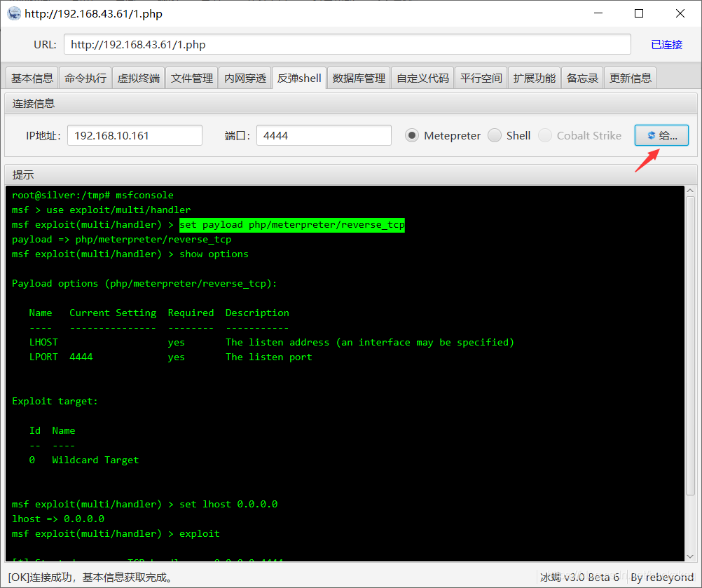This screenshot has height=588, width=702.
Task: Minimize the Behinder window
Action: [x=598, y=13]
